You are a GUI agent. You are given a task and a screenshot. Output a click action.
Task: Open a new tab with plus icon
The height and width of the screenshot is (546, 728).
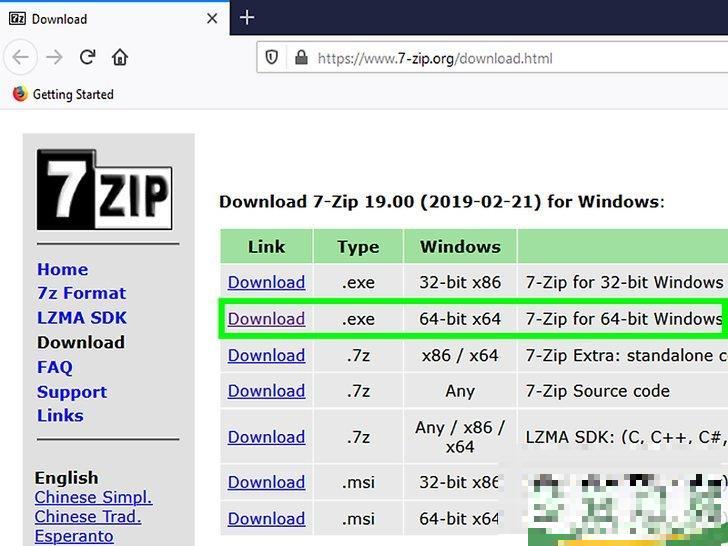(x=247, y=17)
